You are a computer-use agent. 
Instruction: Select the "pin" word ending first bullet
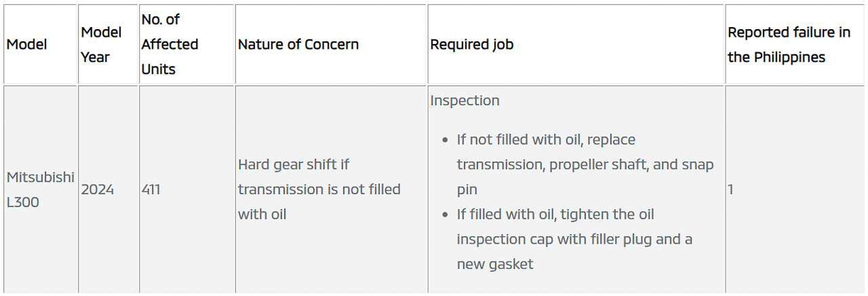[x=468, y=189]
